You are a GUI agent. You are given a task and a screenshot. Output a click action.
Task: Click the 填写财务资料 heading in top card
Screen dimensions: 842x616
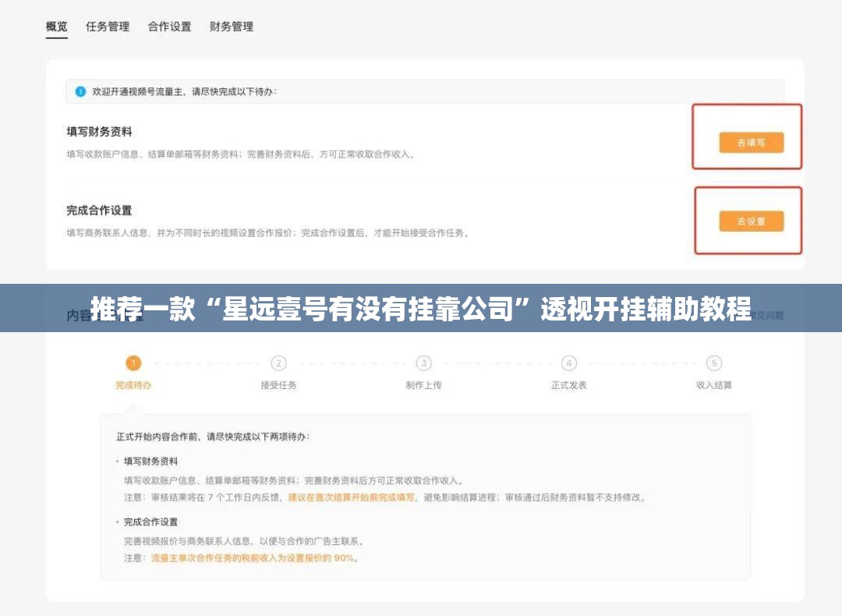pyautogui.click(x=99, y=132)
